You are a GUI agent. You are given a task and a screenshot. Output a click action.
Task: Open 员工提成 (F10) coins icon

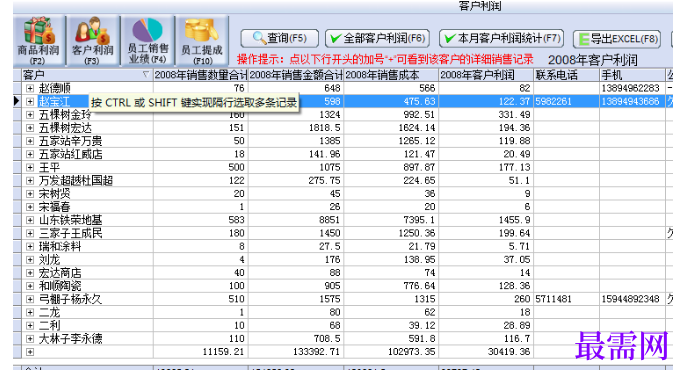click(x=202, y=41)
